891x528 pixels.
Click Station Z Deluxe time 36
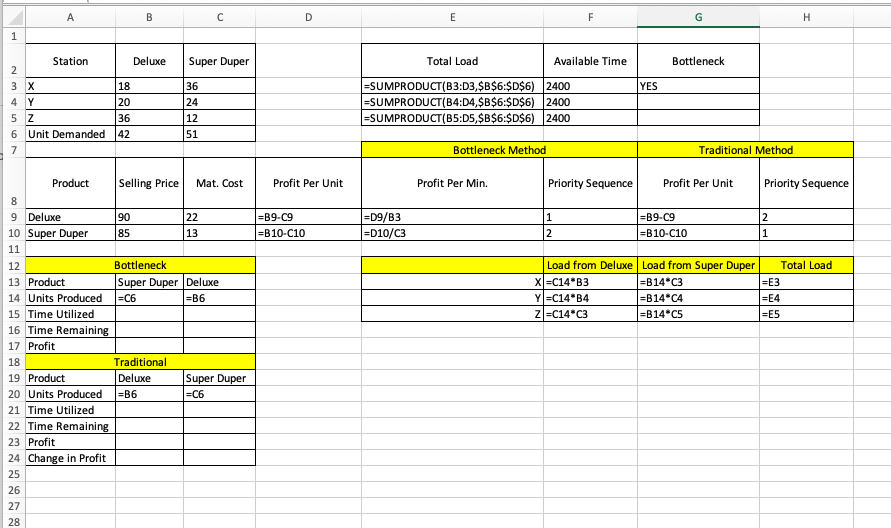149,118
